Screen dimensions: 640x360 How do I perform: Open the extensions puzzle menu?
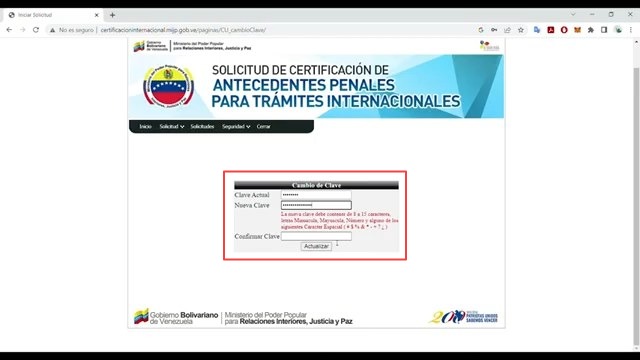point(591,30)
